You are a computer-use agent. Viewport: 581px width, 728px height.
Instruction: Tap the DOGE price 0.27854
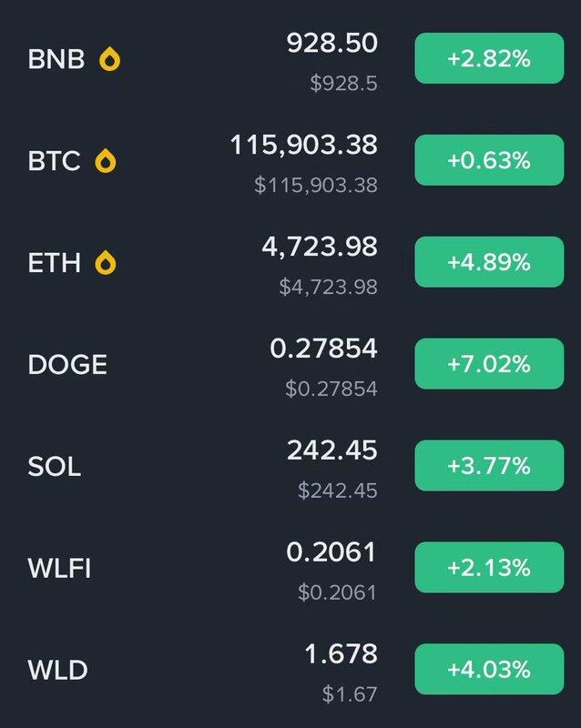[x=323, y=349]
